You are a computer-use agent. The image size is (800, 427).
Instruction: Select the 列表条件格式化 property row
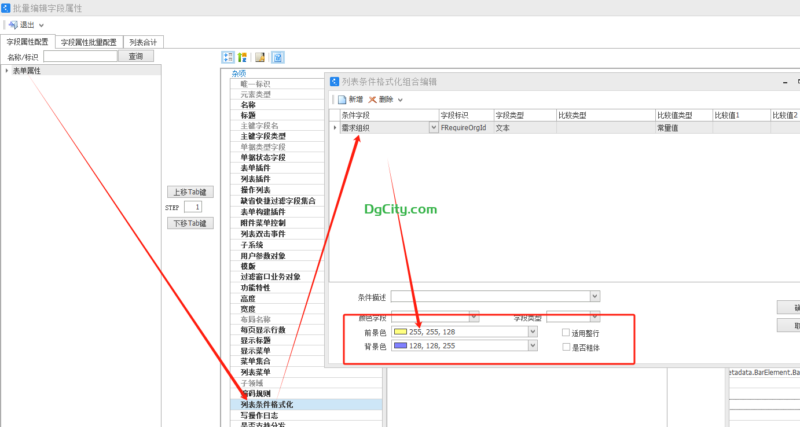[306, 405]
